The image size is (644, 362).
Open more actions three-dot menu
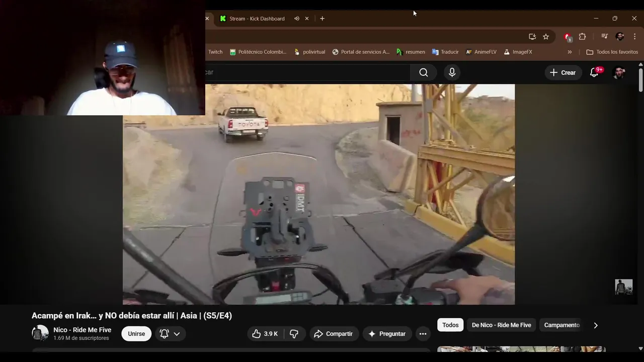click(x=423, y=334)
